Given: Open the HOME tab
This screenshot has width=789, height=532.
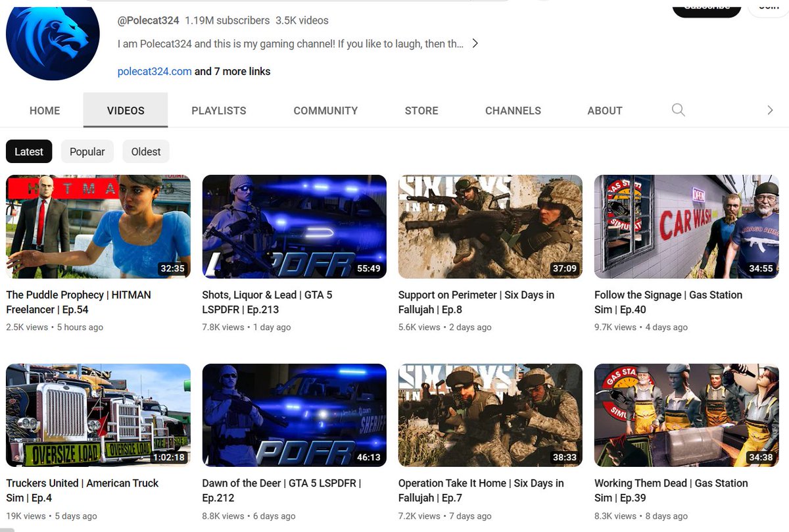Looking at the screenshot, I should 45,110.
